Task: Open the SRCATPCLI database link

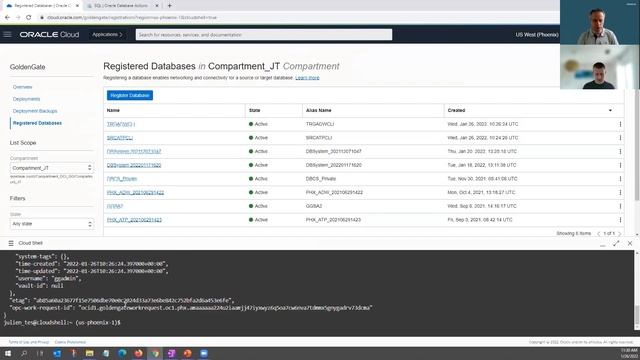Action: (x=120, y=138)
